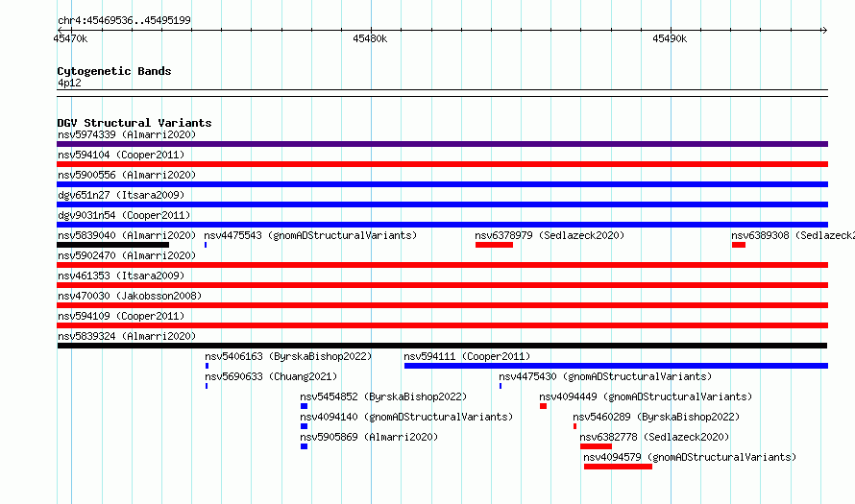Open variant label nsv5460289 (ByrskaBishop2022)
The height and width of the screenshot is (504, 855).
[656, 417]
